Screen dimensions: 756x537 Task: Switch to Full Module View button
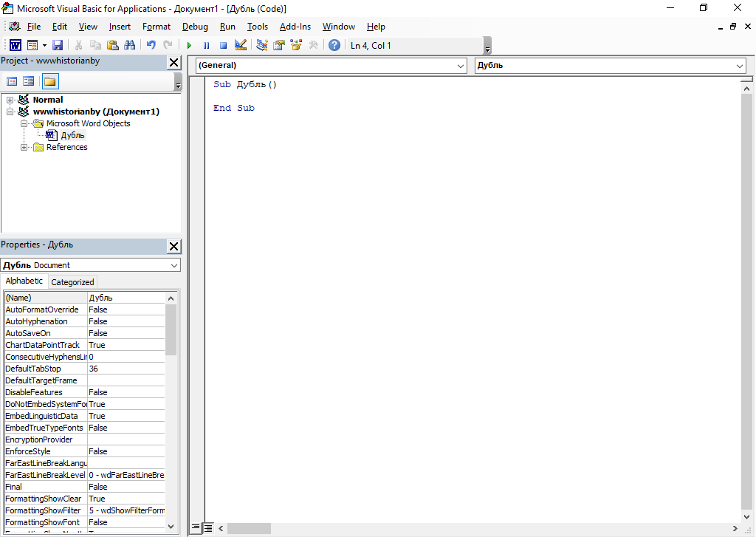point(209,528)
